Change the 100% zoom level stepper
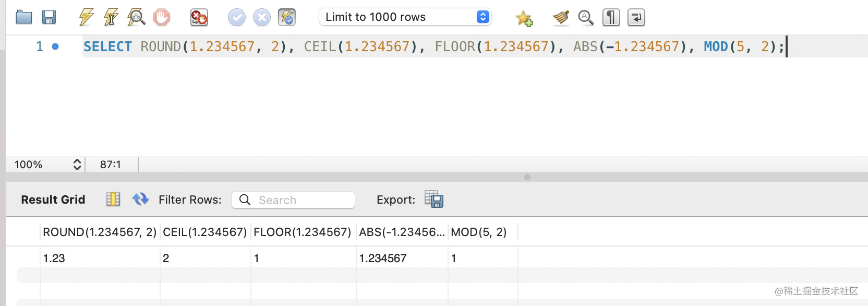This screenshot has width=868, height=306. coord(77,164)
